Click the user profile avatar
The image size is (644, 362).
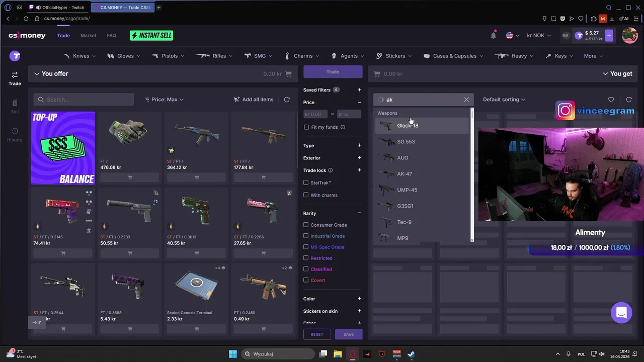click(x=630, y=35)
